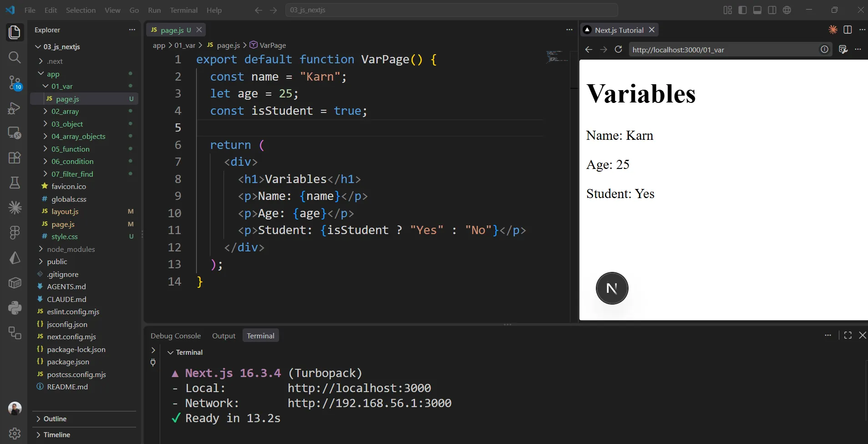This screenshot has height=444, width=868.
Task: Open package.json in the explorer
Action: point(68,362)
